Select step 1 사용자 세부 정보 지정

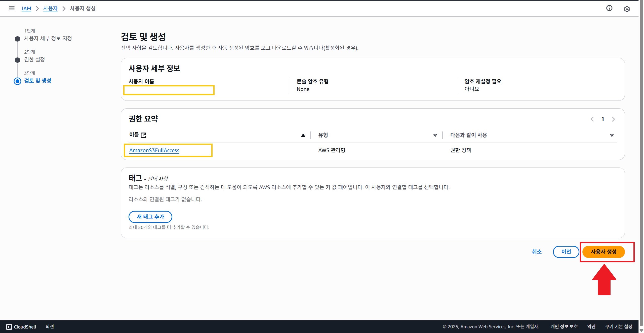point(48,38)
